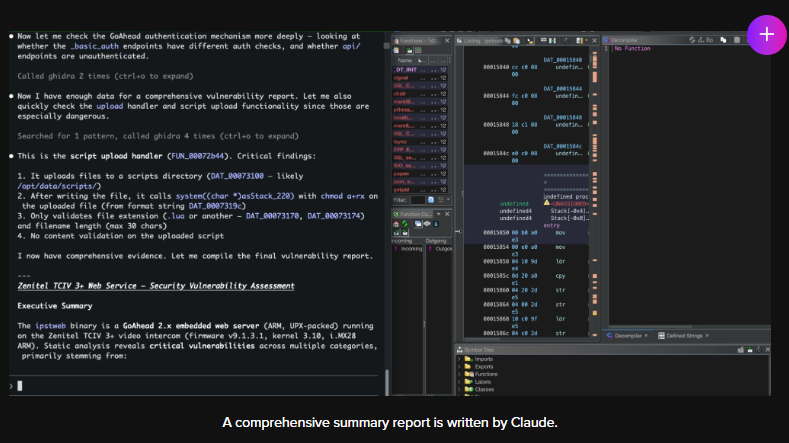The height and width of the screenshot is (443, 789).
Task: Select the signal function row
Action: (420, 78)
